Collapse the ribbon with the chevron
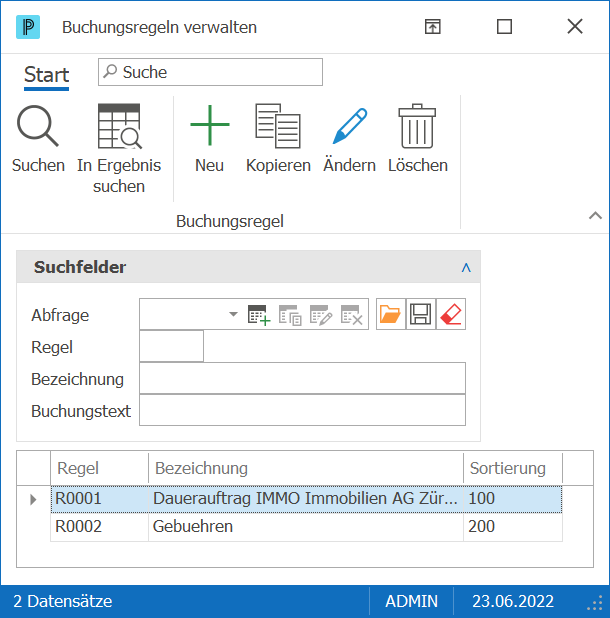 pos(595,216)
